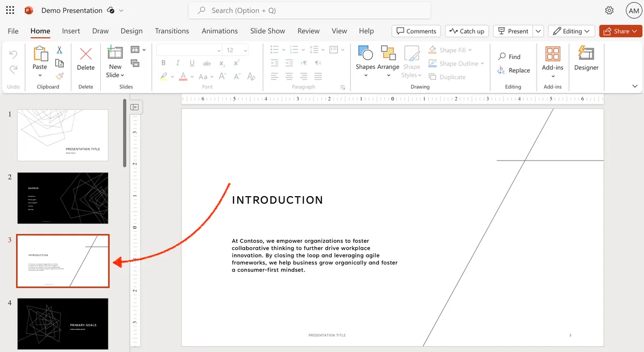Open the Design tab

coord(131,31)
